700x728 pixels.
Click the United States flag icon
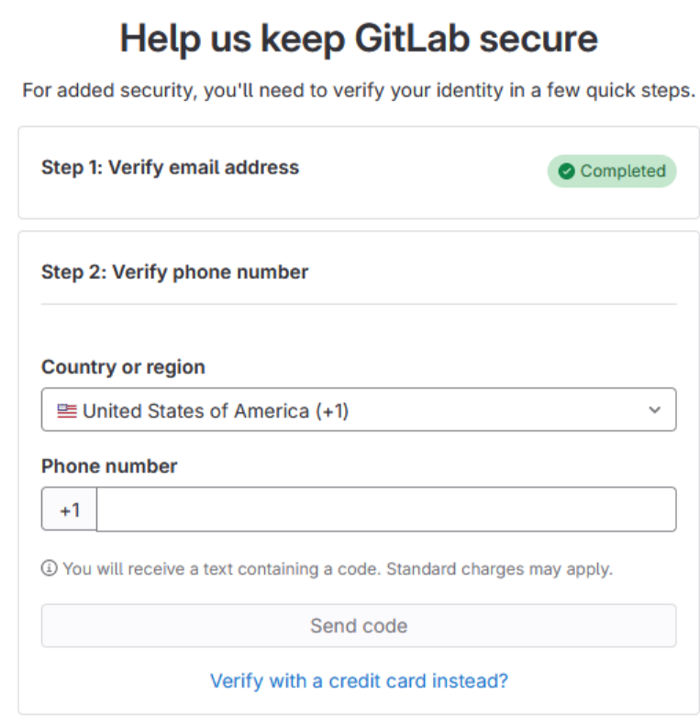(x=67, y=410)
